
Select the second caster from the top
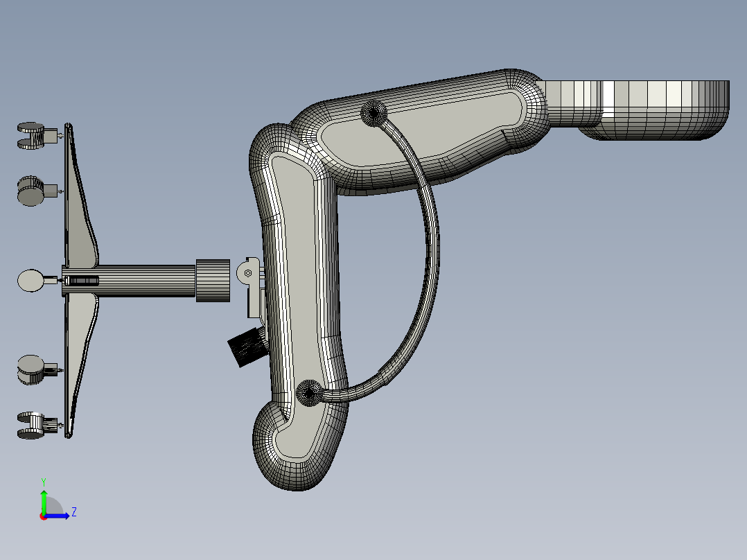click(37, 191)
